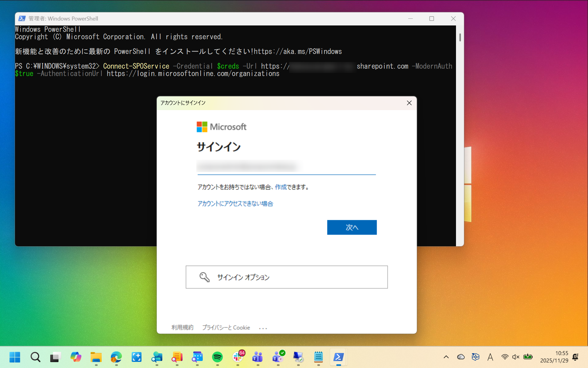The width and height of the screenshot is (588, 368).
Task: Click アカウントにアクセスできない場合 link
Action: pyautogui.click(x=235, y=204)
